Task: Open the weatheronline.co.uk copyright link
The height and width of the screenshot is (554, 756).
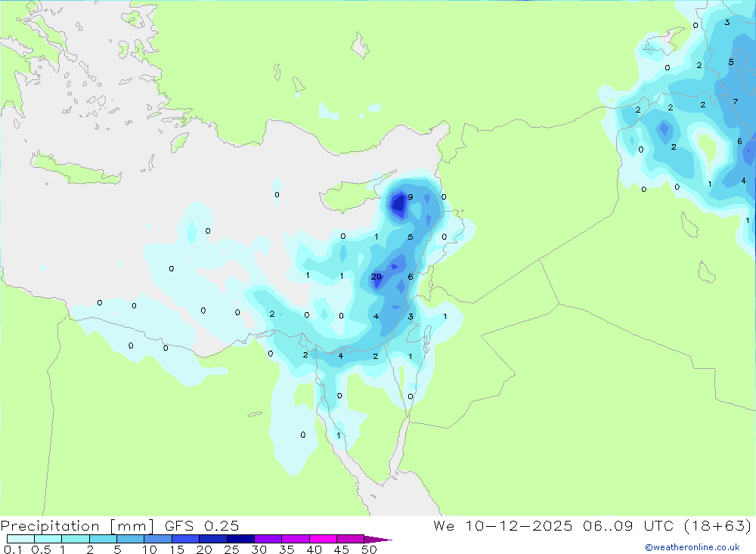Action: click(692, 547)
